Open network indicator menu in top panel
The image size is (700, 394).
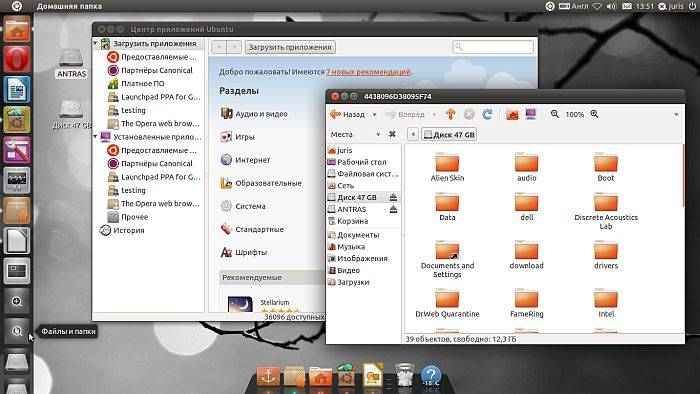pyautogui.click(x=597, y=6)
